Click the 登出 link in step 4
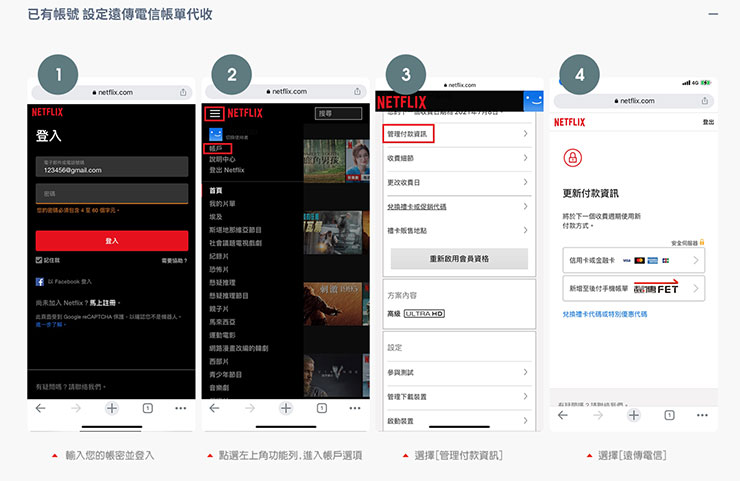740x481 pixels. click(x=708, y=122)
